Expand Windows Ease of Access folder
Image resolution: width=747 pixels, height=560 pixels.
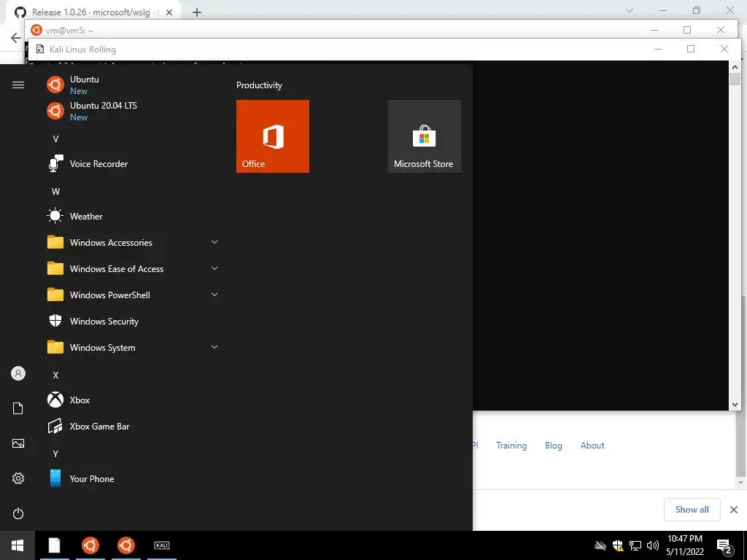tap(131, 268)
